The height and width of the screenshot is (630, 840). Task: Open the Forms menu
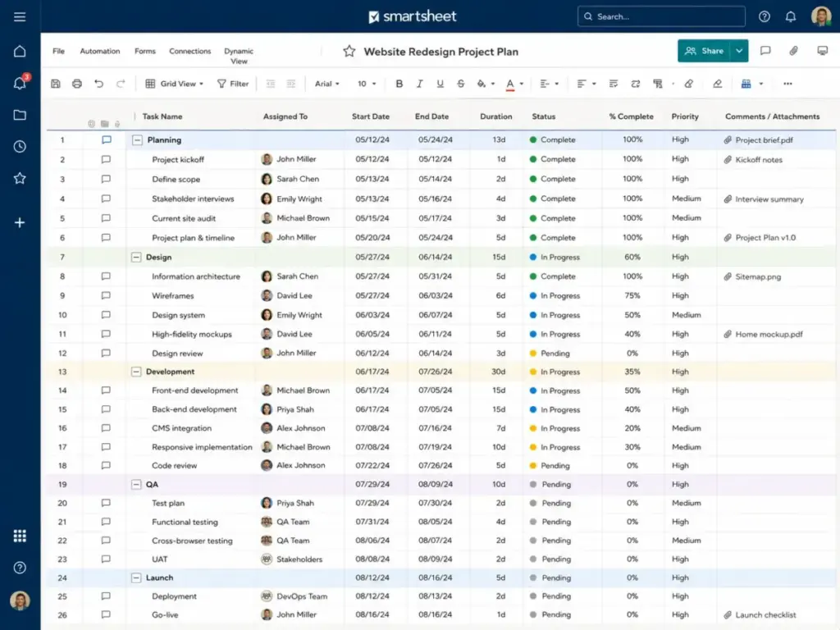pos(144,51)
